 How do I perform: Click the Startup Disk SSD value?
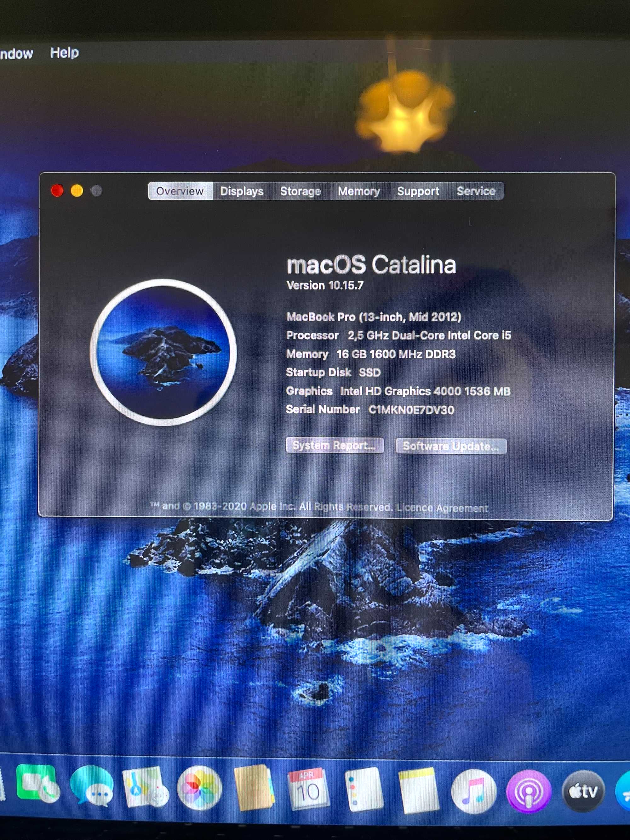pyautogui.click(x=369, y=373)
